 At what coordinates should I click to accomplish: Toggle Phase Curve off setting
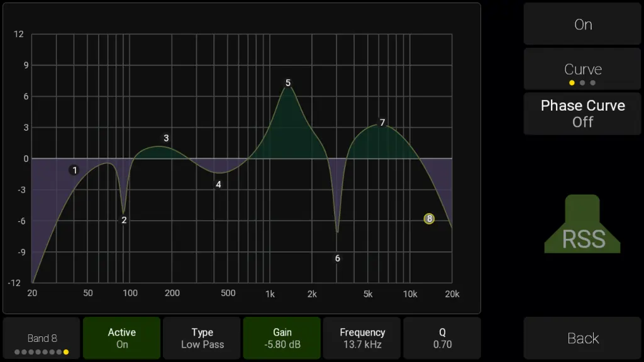pyautogui.click(x=582, y=114)
